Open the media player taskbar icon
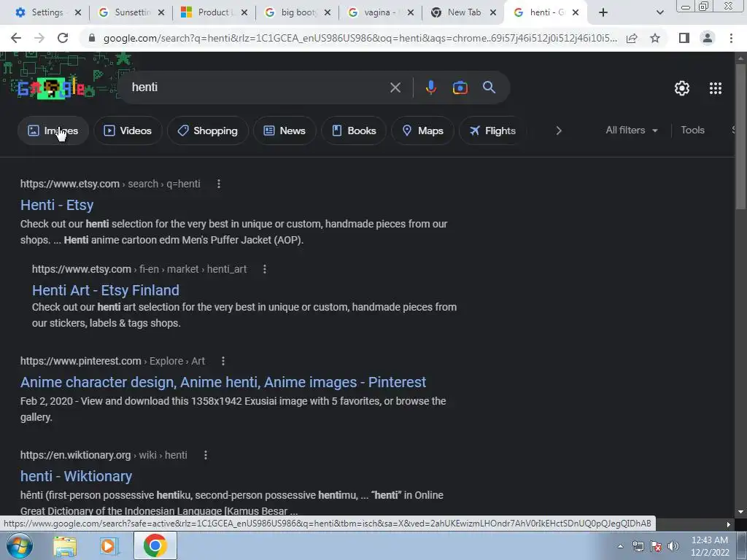This screenshot has width=747, height=560. (x=109, y=545)
